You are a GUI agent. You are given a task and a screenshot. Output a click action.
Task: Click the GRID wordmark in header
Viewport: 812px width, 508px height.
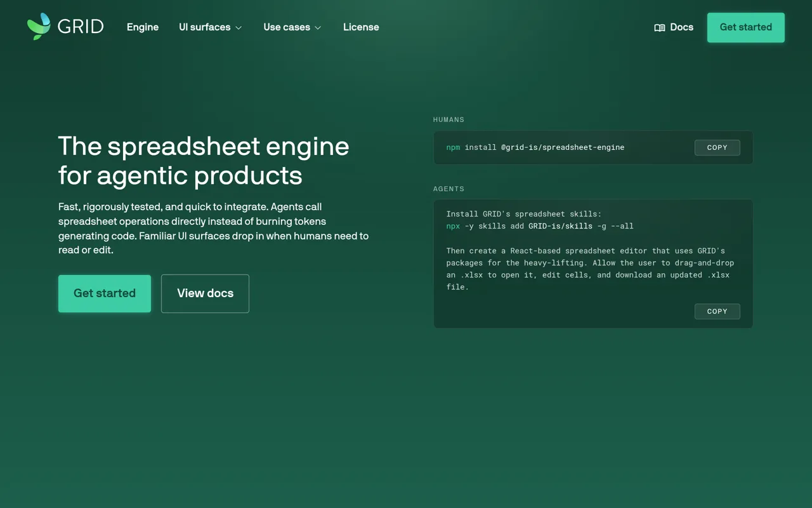pos(81,27)
